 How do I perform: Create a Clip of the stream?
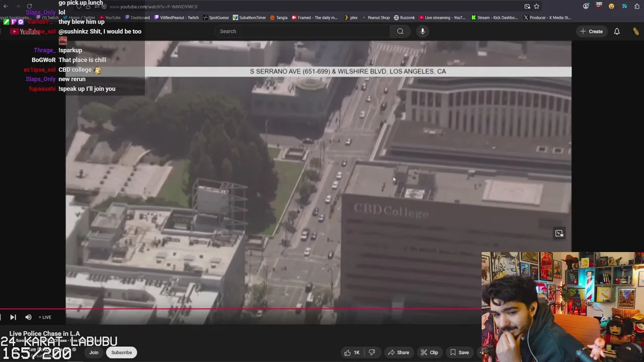(429, 352)
